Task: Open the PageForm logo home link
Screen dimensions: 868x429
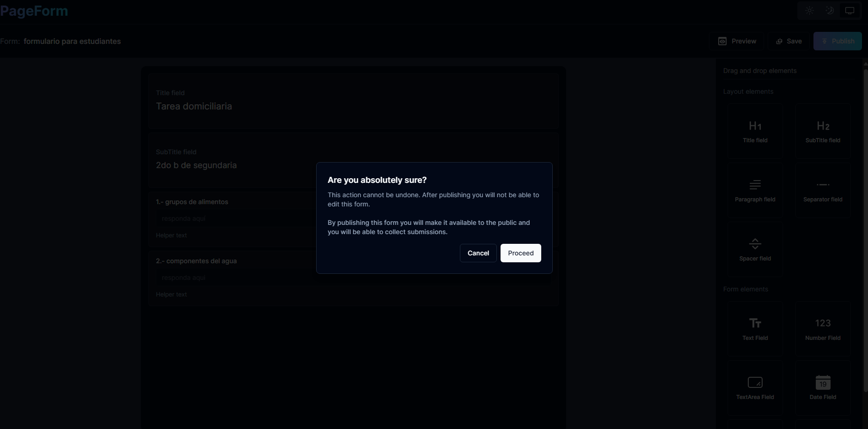Action: pyautogui.click(x=34, y=11)
